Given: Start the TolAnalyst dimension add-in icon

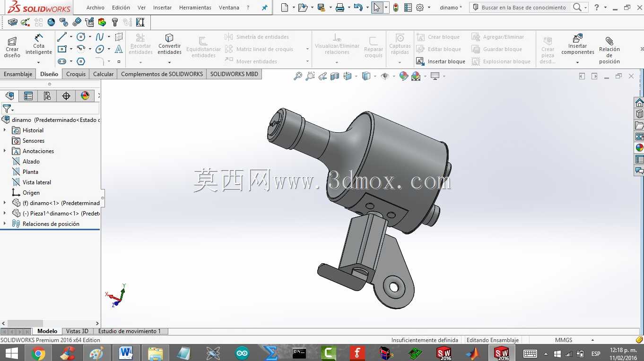Looking at the screenshot, I should [x=140, y=22].
